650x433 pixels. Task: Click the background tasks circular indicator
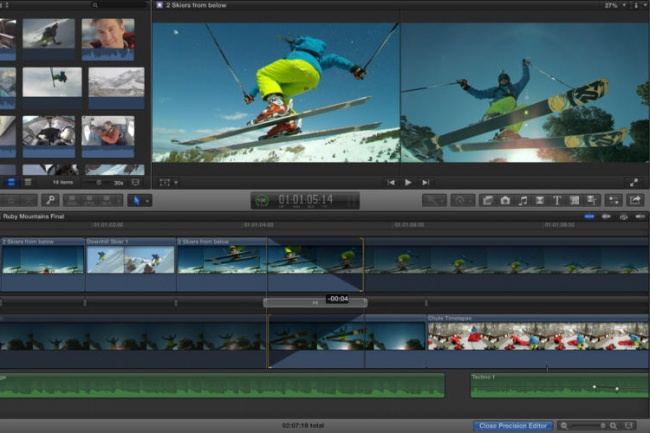pyautogui.click(x=262, y=201)
